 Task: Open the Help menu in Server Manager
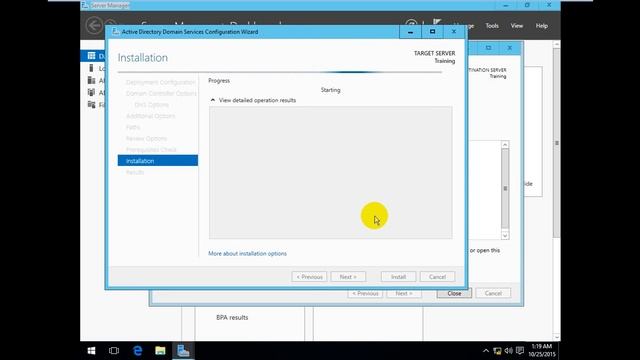(542, 26)
